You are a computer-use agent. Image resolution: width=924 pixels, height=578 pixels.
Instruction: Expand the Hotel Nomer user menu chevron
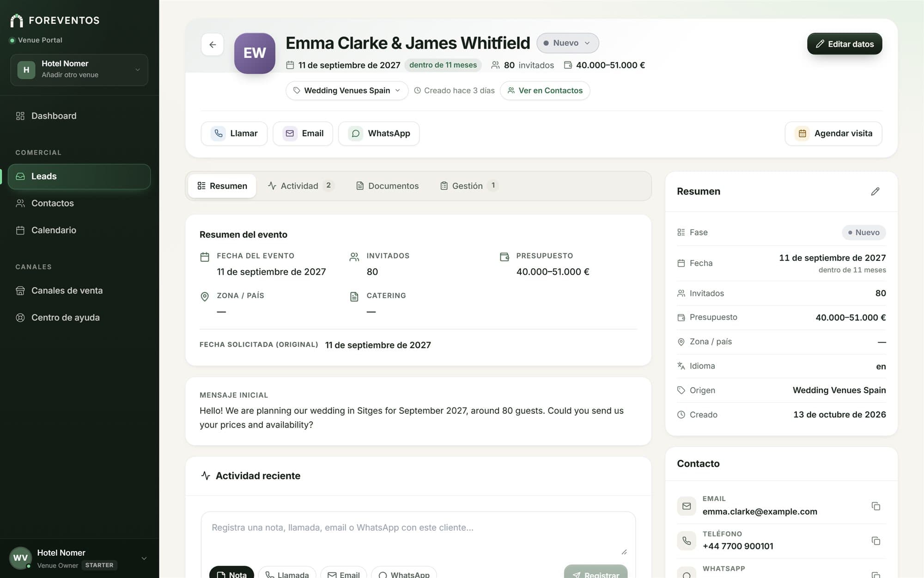tap(144, 558)
